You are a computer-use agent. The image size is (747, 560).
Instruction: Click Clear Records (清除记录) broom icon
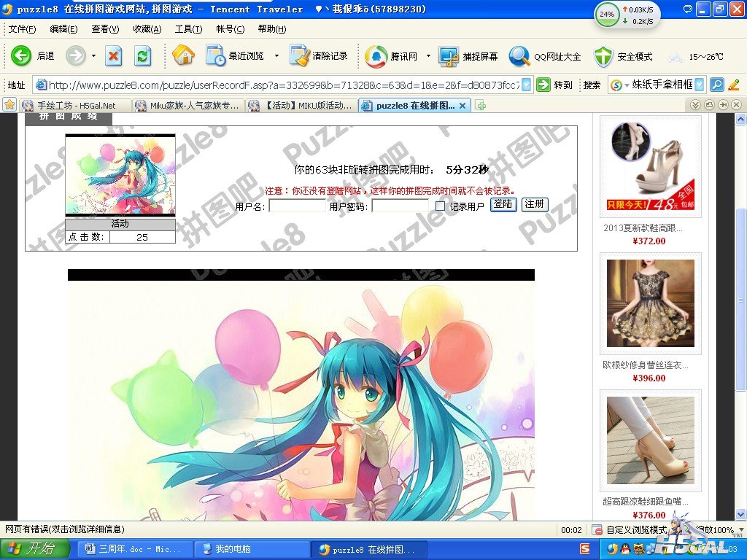tap(300, 55)
